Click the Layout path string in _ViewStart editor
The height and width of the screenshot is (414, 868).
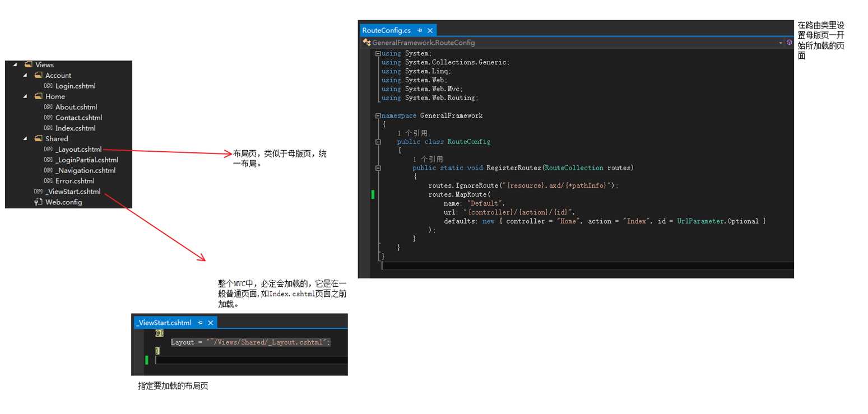pyautogui.click(x=266, y=342)
